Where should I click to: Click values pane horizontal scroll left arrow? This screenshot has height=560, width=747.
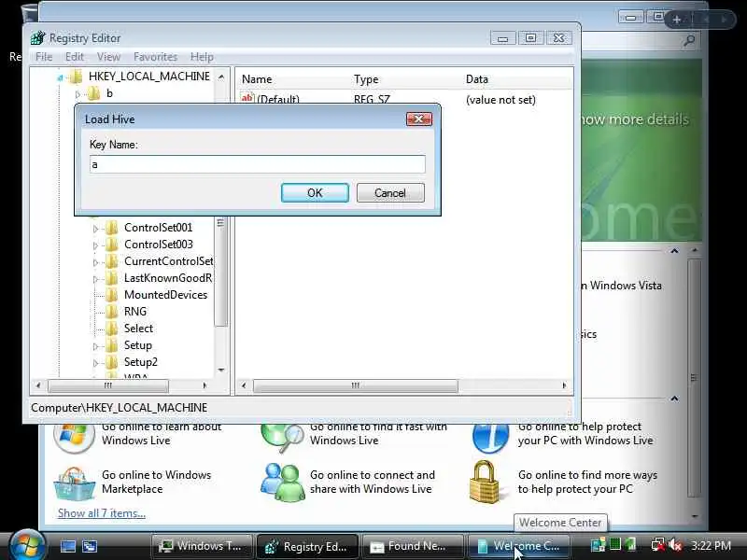244,385
